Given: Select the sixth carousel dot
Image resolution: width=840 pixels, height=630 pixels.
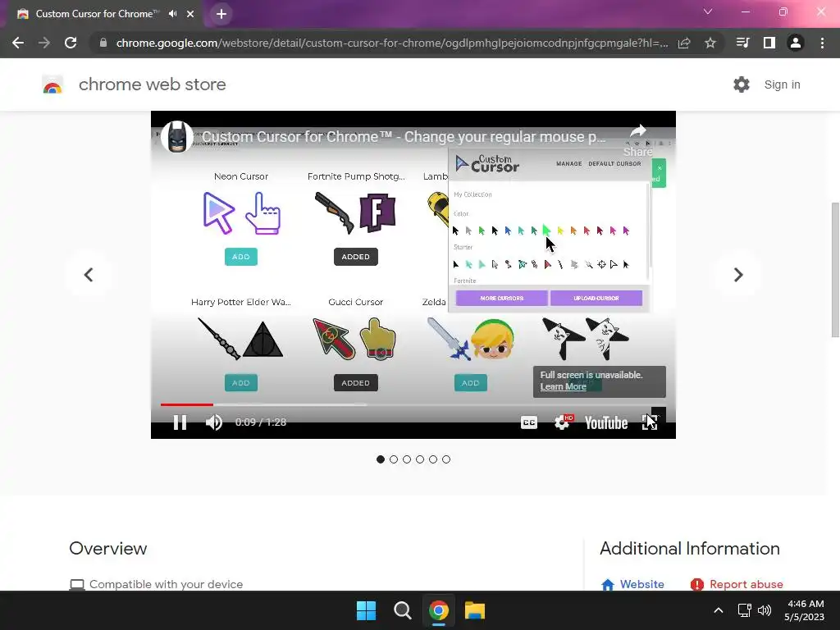Looking at the screenshot, I should click(x=446, y=459).
